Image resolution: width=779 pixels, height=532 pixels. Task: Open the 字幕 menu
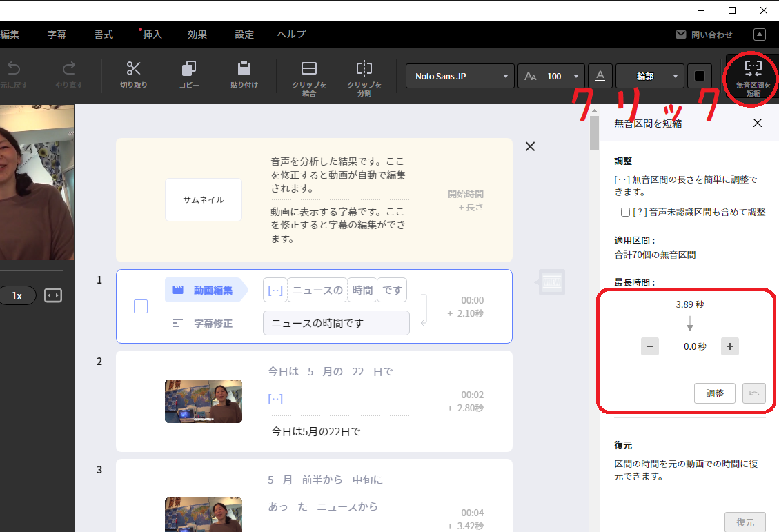pos(57,34)
